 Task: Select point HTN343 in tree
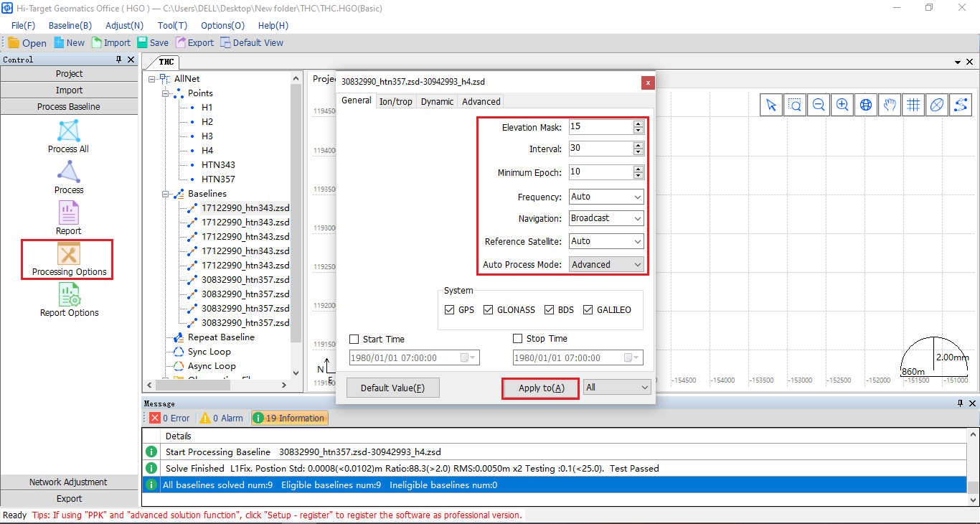pyautogui.click(x=218, y=165)
